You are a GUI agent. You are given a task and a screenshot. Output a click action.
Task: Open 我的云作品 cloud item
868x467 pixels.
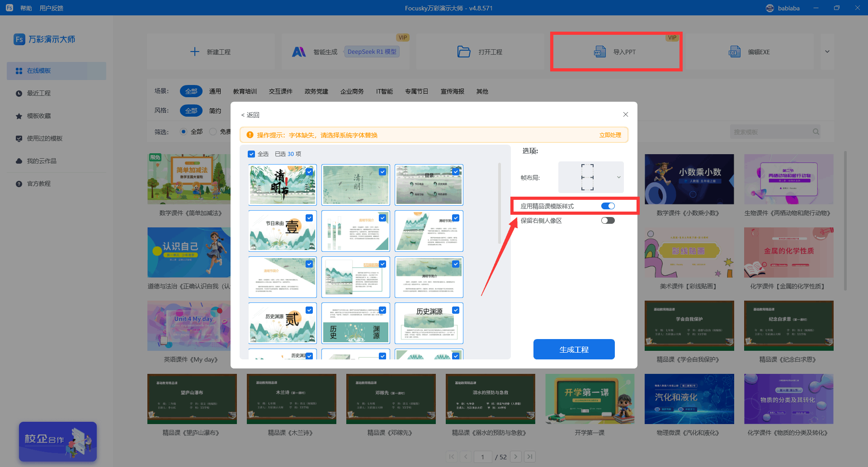click(x=41, y=161)
